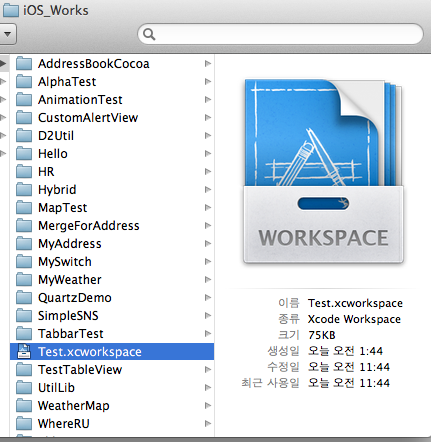Click the AlphaTest folder icon
431x442 pixels.
[x=24, y=81]
